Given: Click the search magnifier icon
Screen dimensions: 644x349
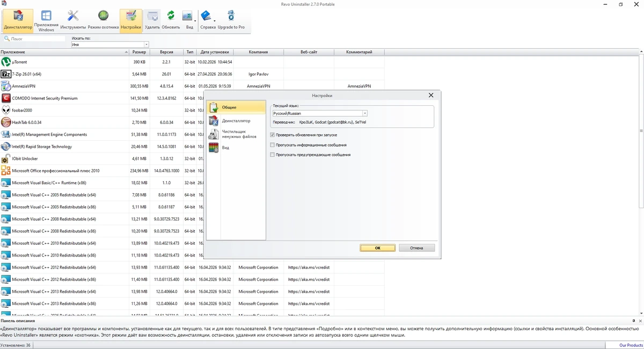Looking at the screenshot, I should tap(7, 39).
